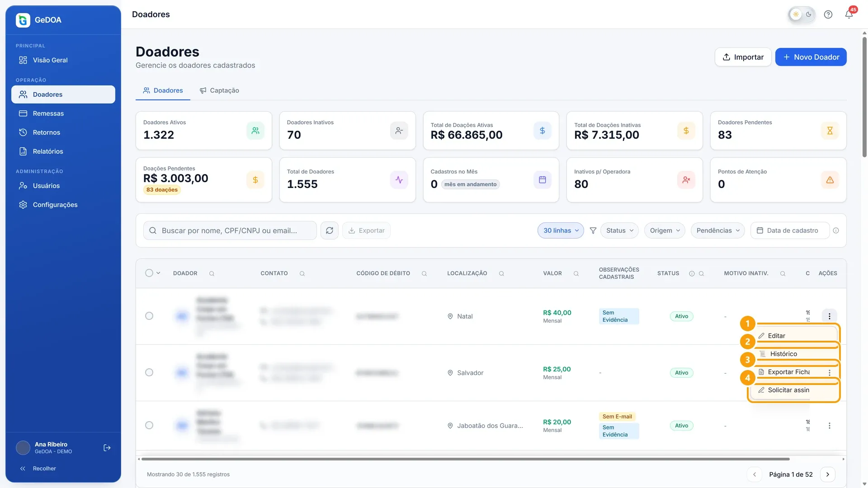The width and height of the screenshot is (868, 488).
Task: Click the search icon in LOCALIZAÇÃO header
Action: pos(501,273)
